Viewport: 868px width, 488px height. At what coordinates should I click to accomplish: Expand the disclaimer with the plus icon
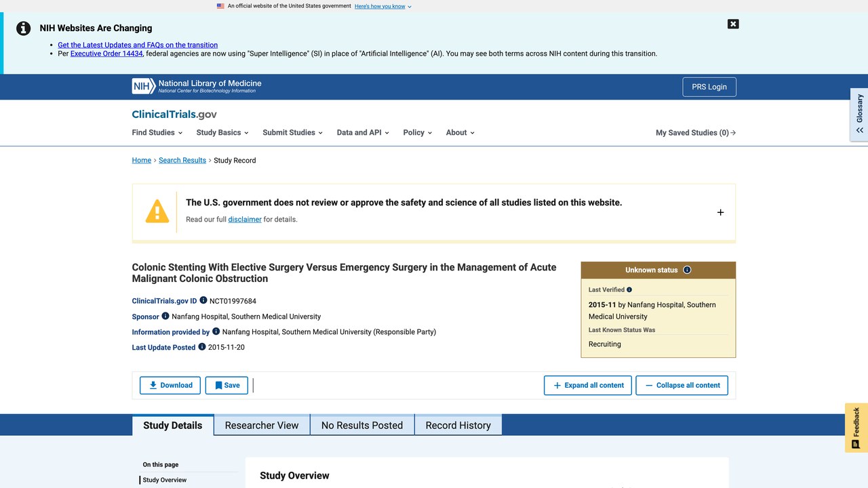pyautogui.click(x=720, y=212)
